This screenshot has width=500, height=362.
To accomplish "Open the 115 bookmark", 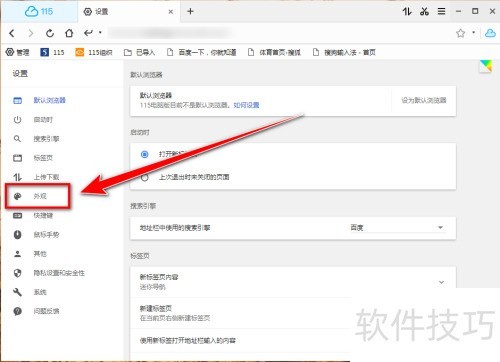I will [x=52, y=52].
